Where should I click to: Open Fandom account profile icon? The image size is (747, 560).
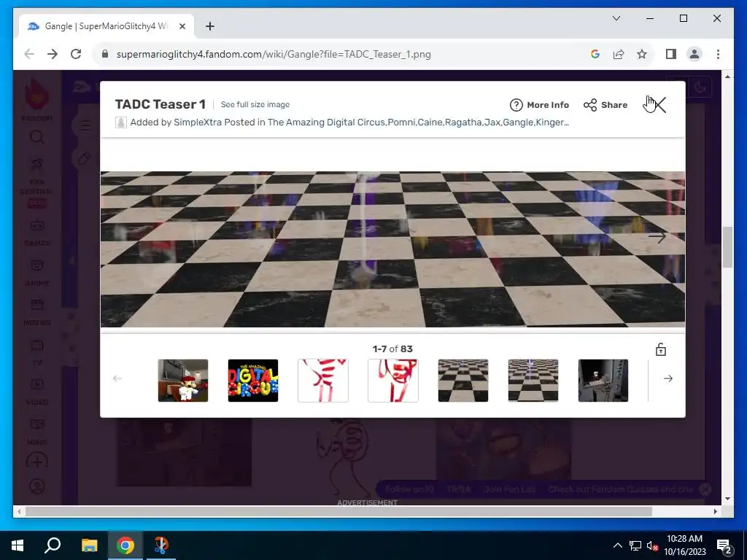36,486
